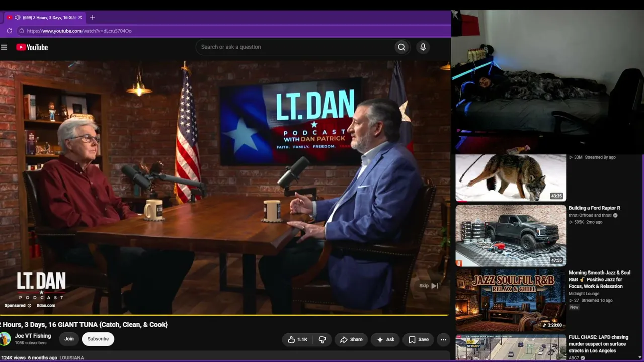
Task: Subscribe to Joe VT Fishing
Action: 98,339
